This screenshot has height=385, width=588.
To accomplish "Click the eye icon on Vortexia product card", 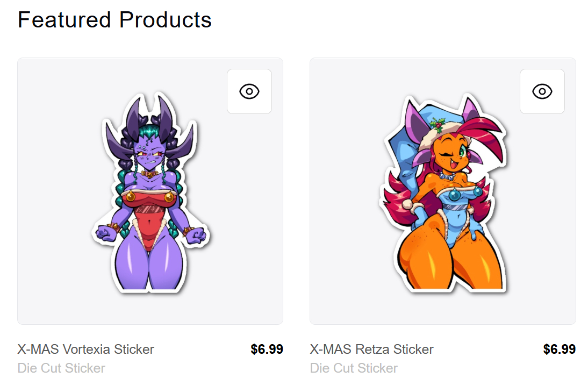I will 249,91.
